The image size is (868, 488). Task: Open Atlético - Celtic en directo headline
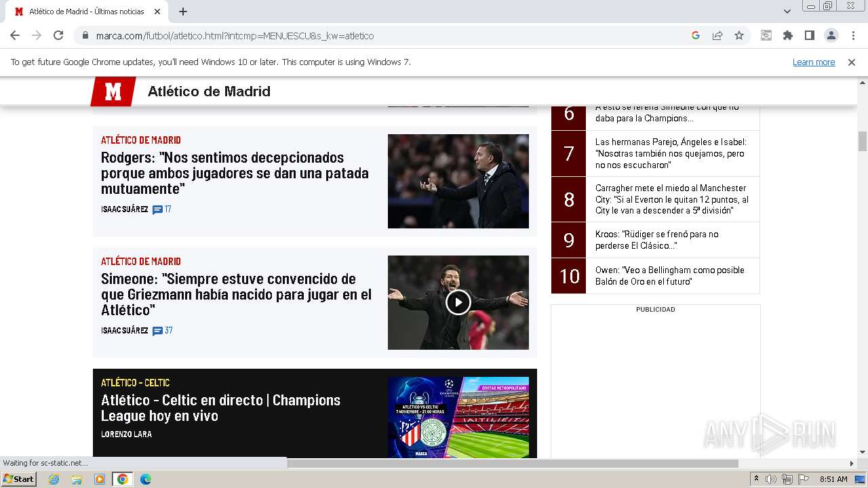[x=220, y=407]
